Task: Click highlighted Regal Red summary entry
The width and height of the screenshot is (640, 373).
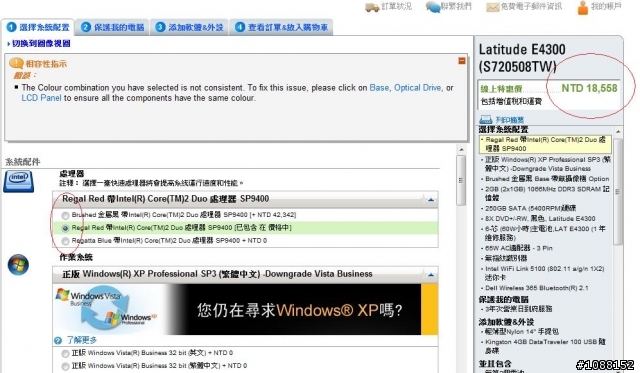Action: coord(545,144)
